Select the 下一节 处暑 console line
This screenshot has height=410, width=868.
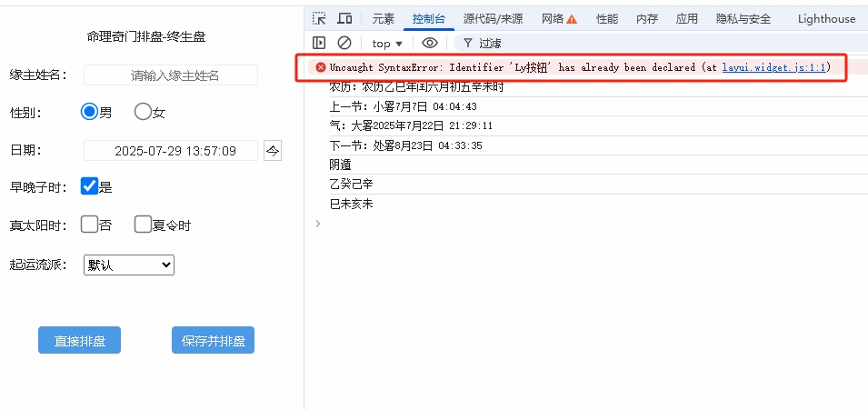[405, 145]
